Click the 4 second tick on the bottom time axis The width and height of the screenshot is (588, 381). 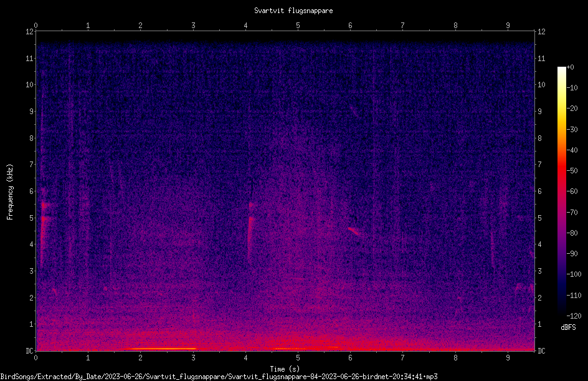coord(245,358)
